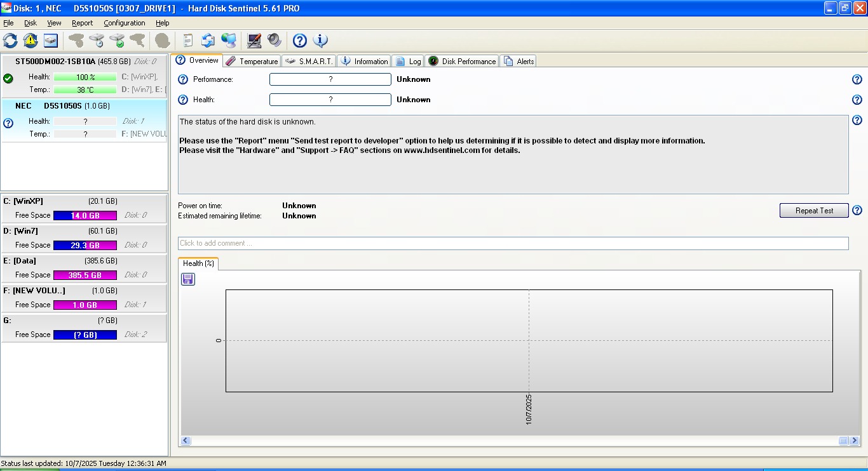Viewport: 868px width, 471px height.
Task: Switch to the Disk Performance tab
Action: 461,62
